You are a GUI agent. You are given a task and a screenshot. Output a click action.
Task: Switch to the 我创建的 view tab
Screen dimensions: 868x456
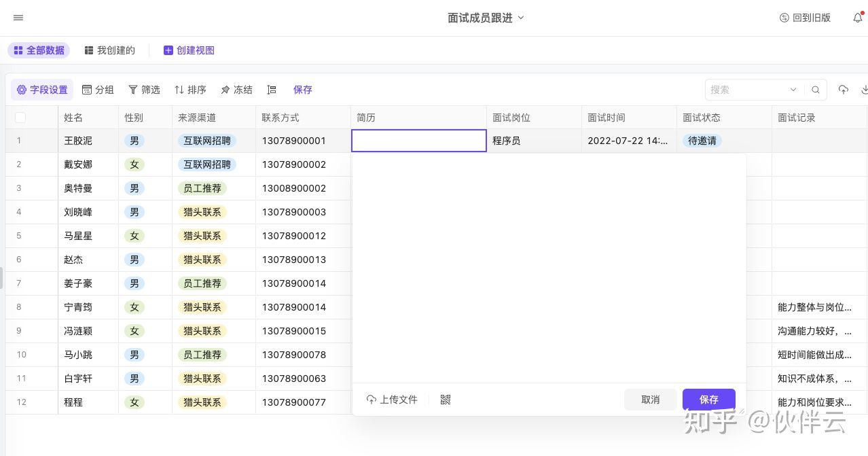point(109,50)
